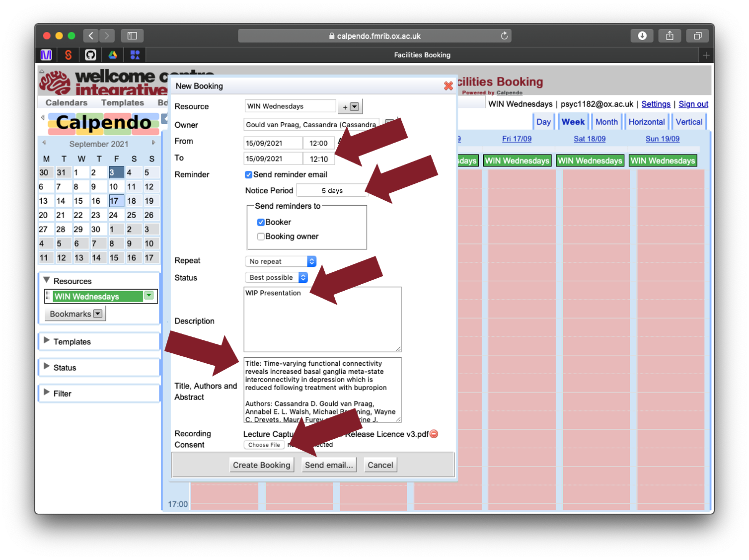Click the Safari share icon
This screenshot has width=749, height=560.
[670, 36]
